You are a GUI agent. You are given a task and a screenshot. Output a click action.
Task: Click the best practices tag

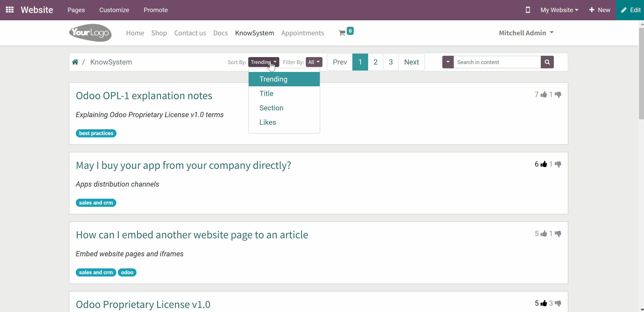(96, 133)
